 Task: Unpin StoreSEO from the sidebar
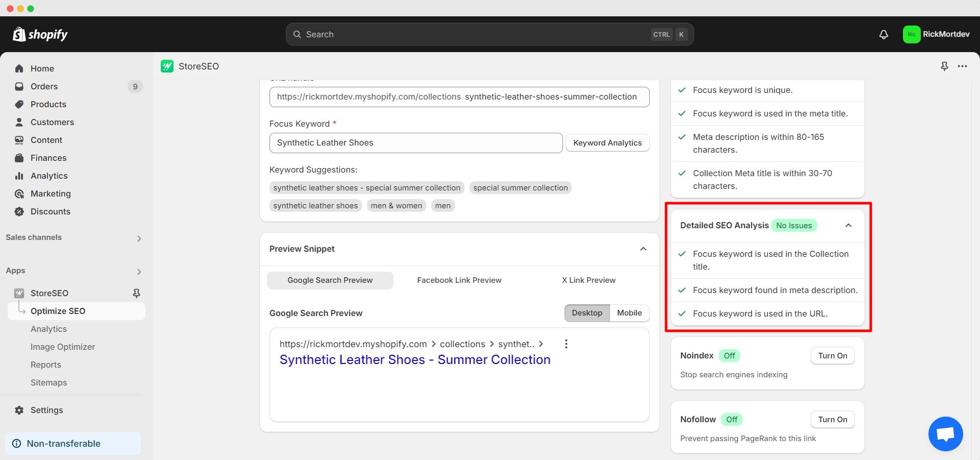click(x=136, y=293)
